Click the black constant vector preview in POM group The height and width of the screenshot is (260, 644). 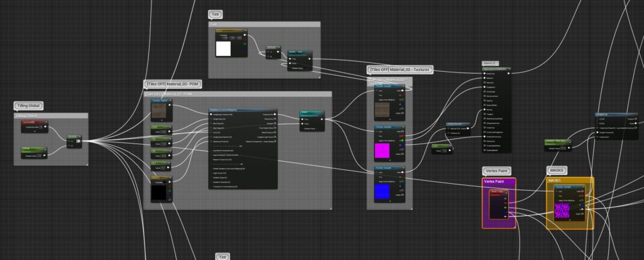coord(160,191)
